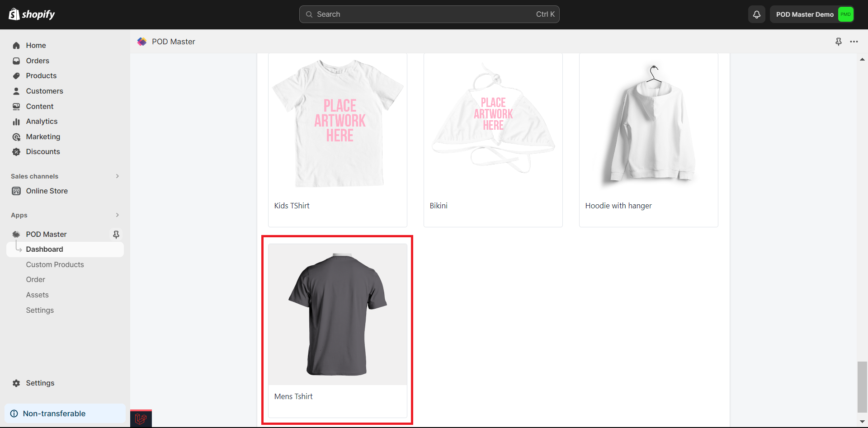This screenshot has height=428, width=868.
Task: Select the Mens Tshirt mockup image
Action: click(x=338, y=315)
